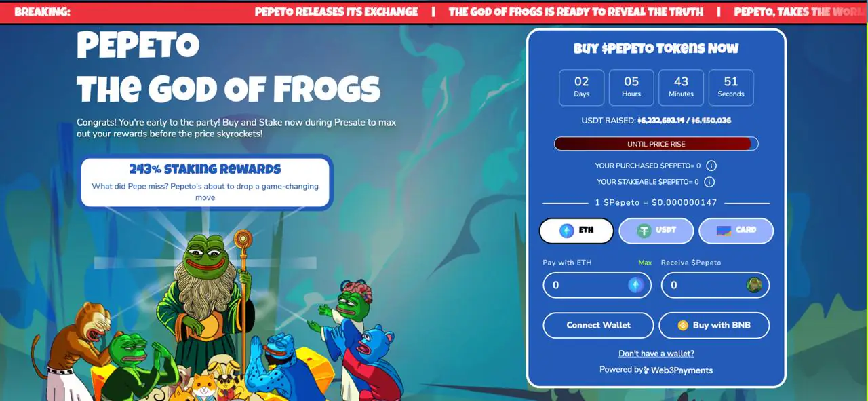Screen dimensions: 868x401
Task: Click the card icon on CARD option
Action: tap(724, 231)
